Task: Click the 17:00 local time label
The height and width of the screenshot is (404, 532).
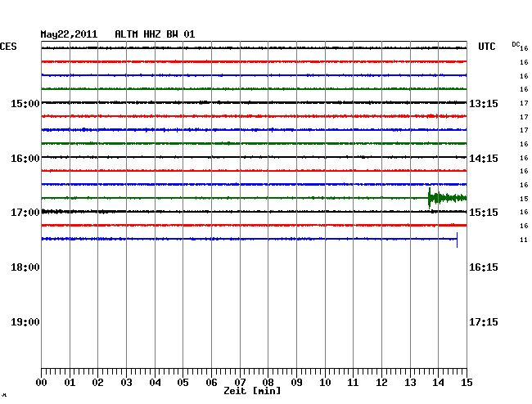Action: [25, 213]
